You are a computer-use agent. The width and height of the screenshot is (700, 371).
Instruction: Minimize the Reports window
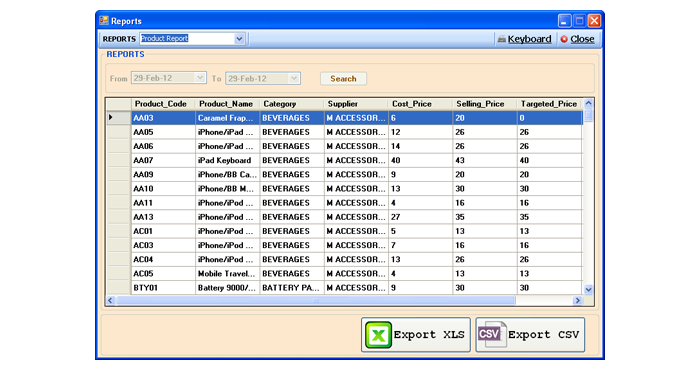pos(564,21)
